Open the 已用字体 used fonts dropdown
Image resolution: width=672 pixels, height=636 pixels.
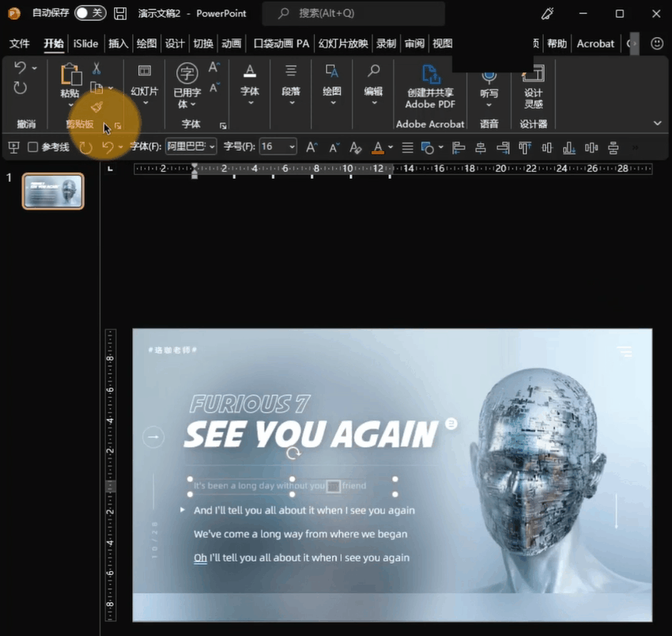pos(187,85)
